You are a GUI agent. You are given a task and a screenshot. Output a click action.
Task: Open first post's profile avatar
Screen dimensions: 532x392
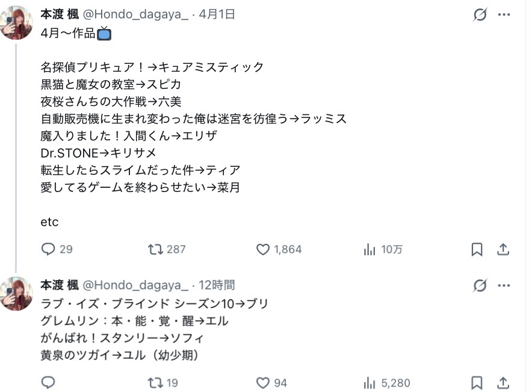(16, 23)
